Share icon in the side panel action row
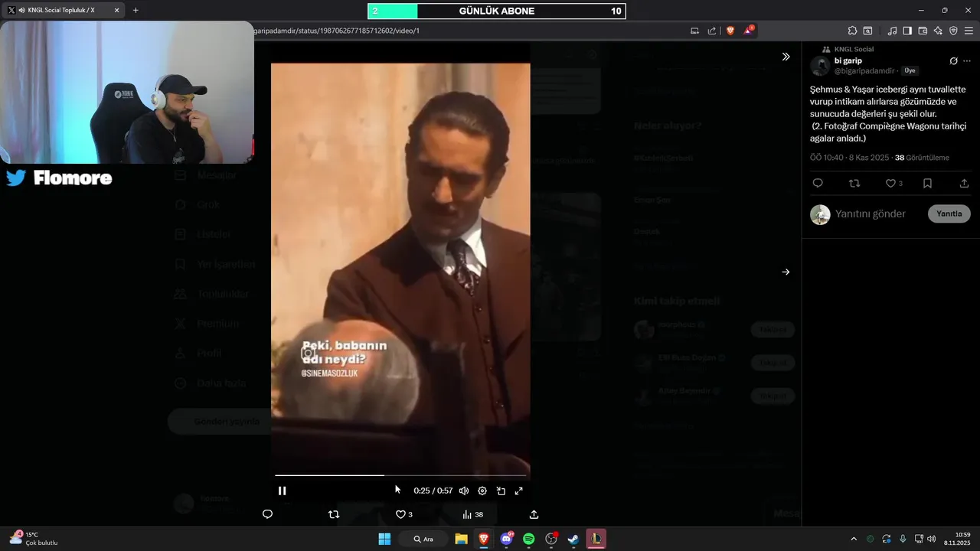The width and height of the screenshot is (980, 551). click(x=964, y=183)
